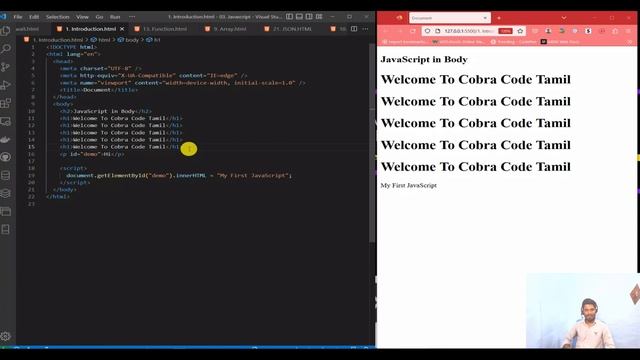Viewport: 640px width, 360px height.
Task: Click the red zoom level badge in address bar
Action: pos(505,31)
